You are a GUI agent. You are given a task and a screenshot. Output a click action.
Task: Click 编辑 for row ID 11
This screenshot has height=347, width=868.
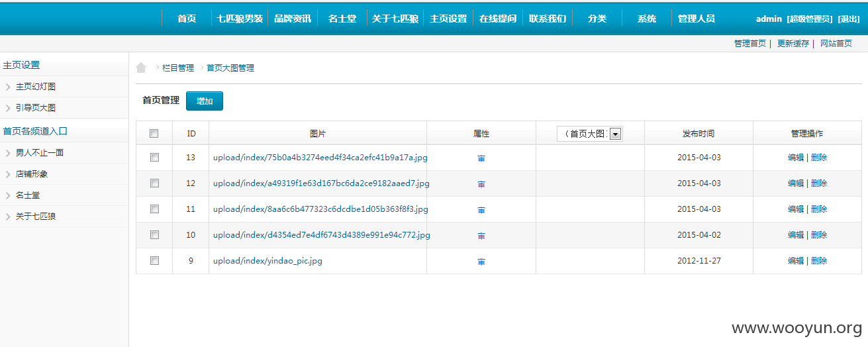[x=796, y=209]
